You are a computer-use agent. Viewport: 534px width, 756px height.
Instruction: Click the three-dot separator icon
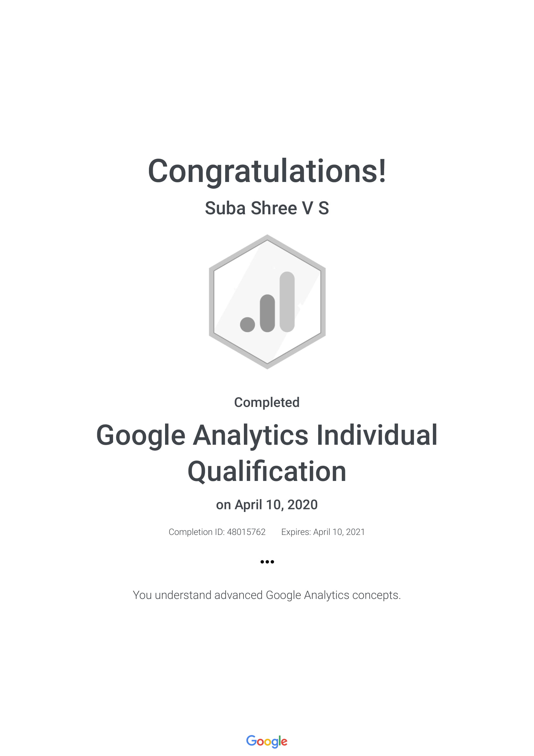click(267, 561)
